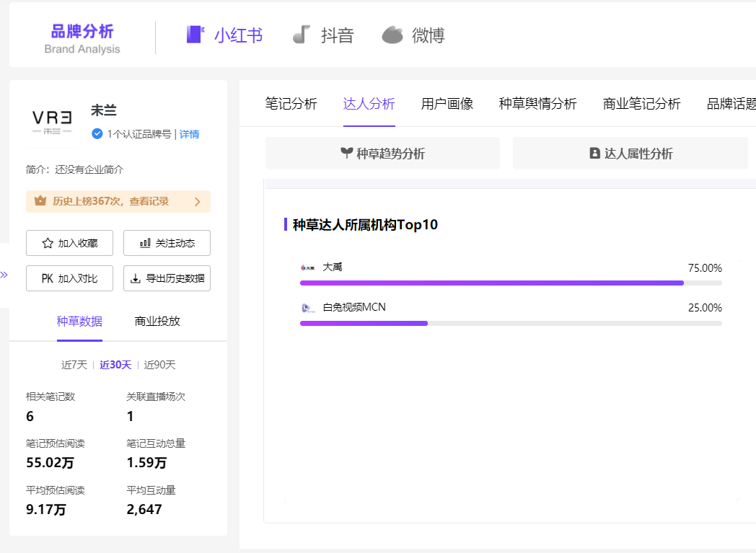
Task: Click the blue verified badge icon
Action: pos(97,133)
